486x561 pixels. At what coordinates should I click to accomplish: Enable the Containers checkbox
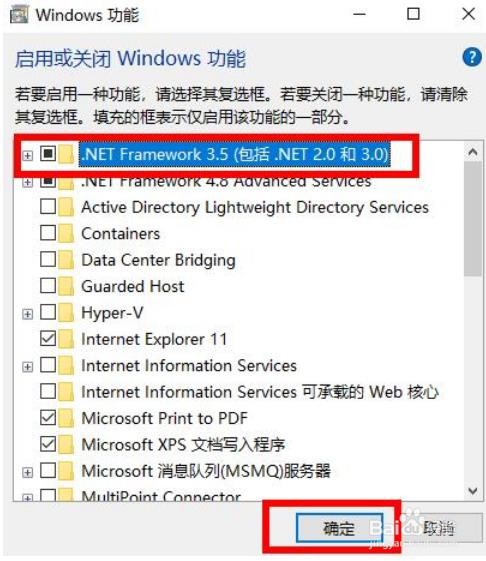coord(48,233)
